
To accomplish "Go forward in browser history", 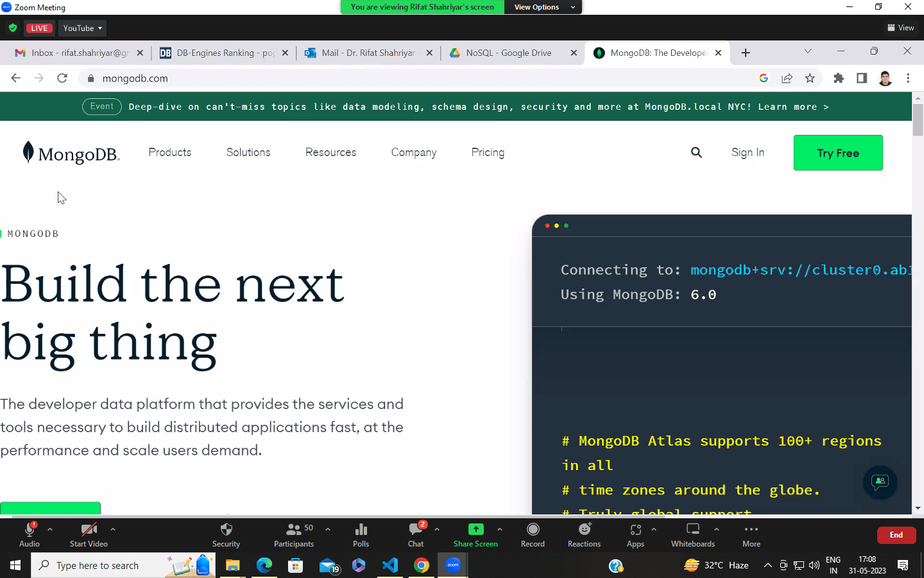I will point(39,78).
